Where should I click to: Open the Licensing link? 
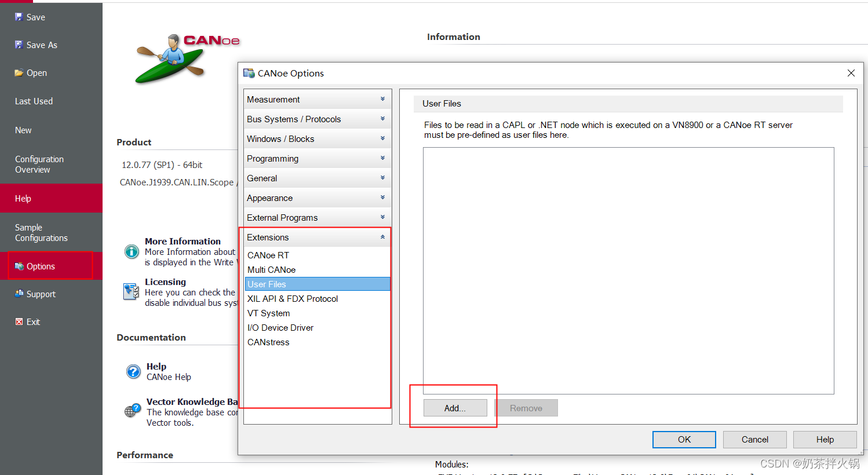(165, 282)
